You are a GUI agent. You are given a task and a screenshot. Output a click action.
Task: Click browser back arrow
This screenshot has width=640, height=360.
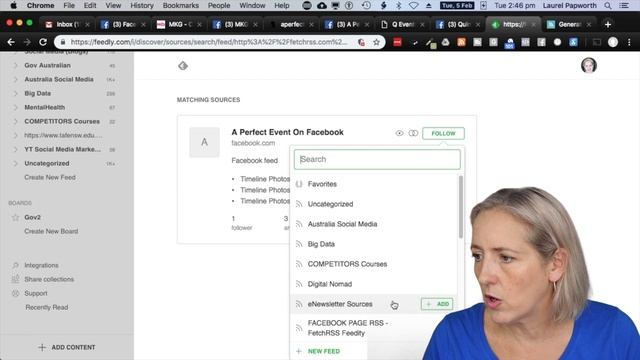tap(11, 42)
